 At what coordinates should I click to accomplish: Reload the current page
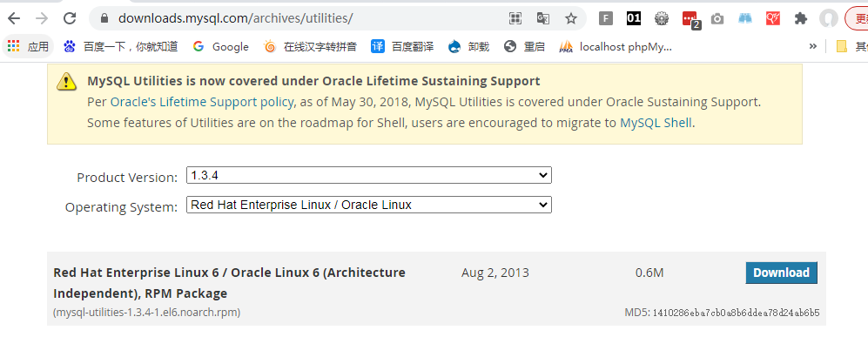70,18
